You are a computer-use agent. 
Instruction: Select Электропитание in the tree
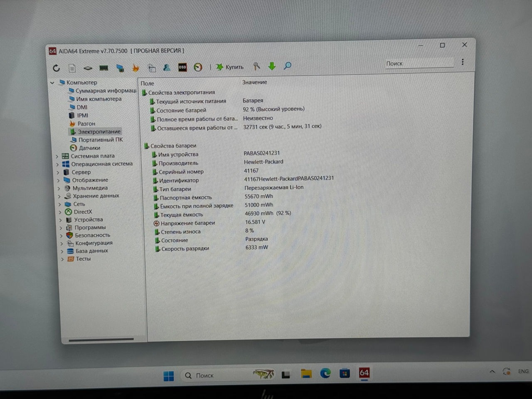95,132
